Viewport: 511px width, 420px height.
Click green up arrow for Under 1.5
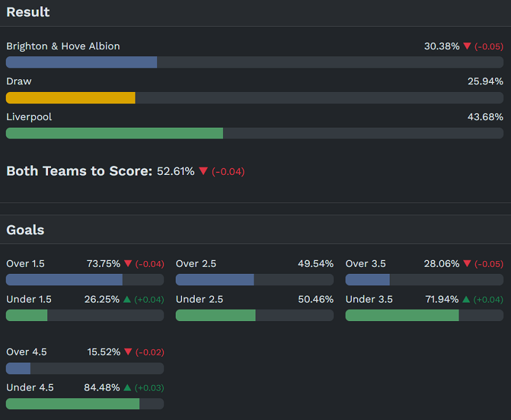127,299
